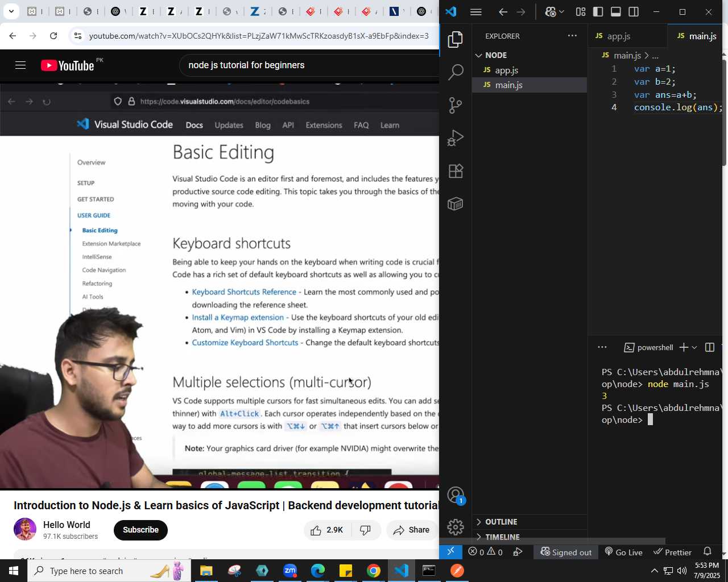The width and height of the screenshot is (728, 582).
Task: Like the video with thumbs-up icon
Action: [328, 530]
